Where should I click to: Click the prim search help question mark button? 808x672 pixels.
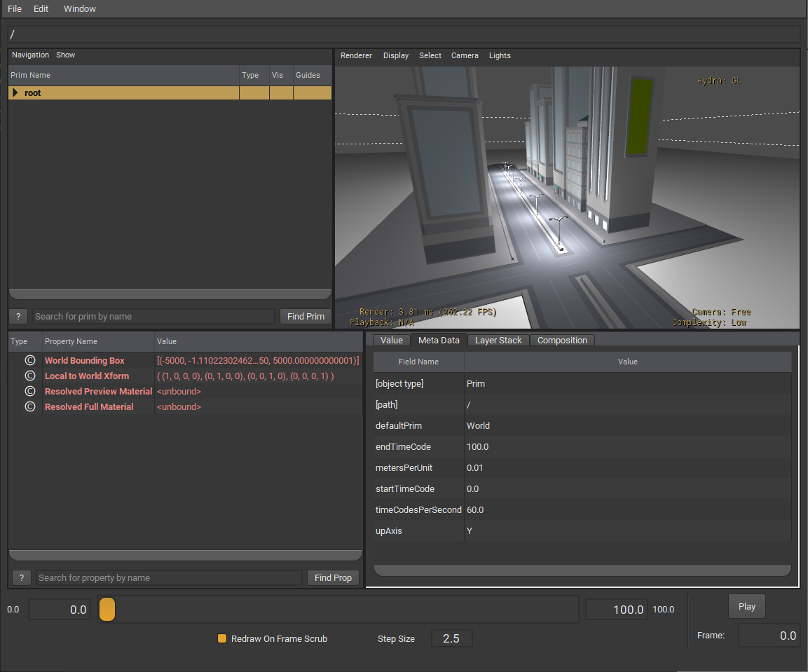(18, 317)
